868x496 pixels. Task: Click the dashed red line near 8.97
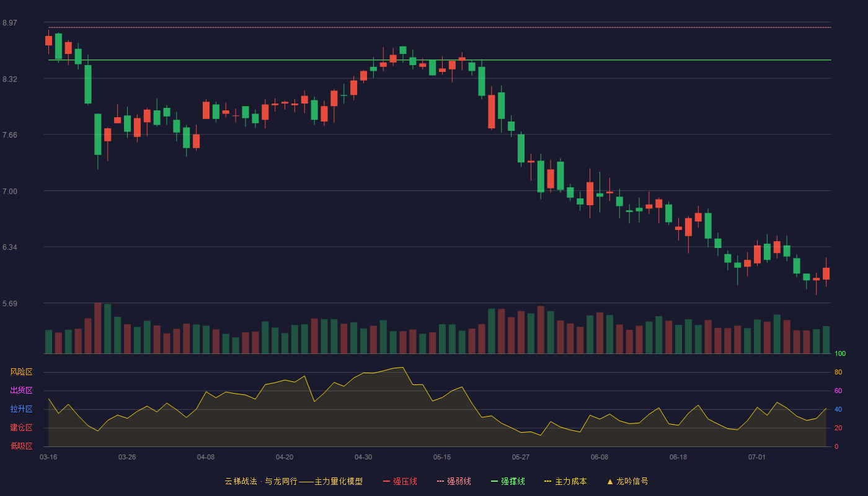click(440, 27)
